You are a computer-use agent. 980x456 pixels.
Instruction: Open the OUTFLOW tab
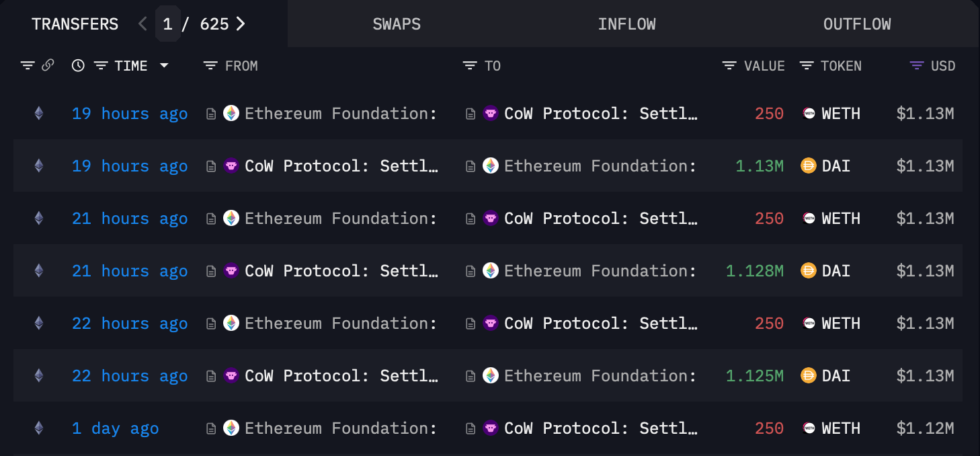[x=857, y=24]
